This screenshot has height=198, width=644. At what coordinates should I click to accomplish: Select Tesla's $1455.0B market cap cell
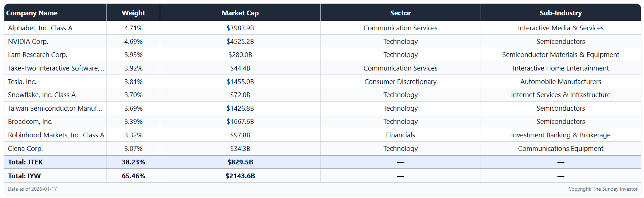[240, 82]
